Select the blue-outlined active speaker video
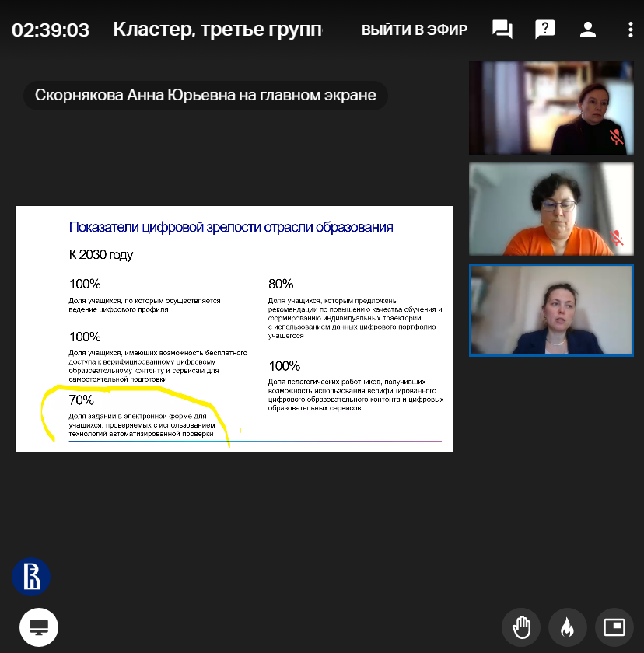This screenshot has height=653, width=644. (551, 310)
